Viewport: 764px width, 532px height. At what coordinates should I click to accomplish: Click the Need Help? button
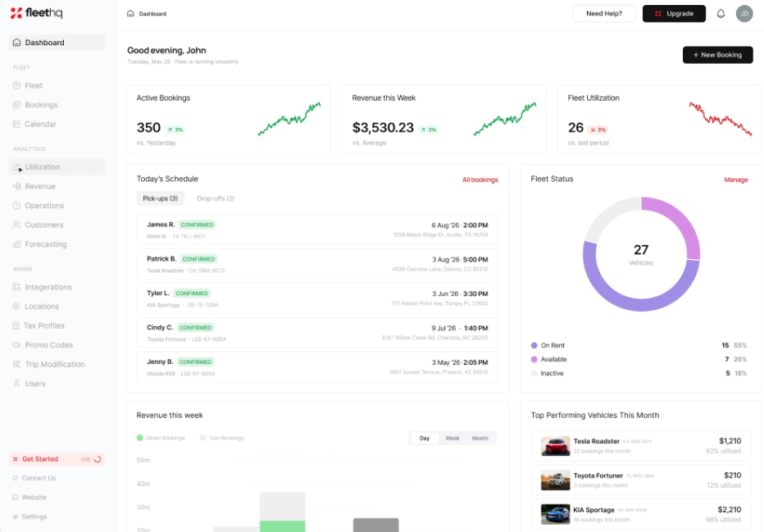(x=604, y=14)
